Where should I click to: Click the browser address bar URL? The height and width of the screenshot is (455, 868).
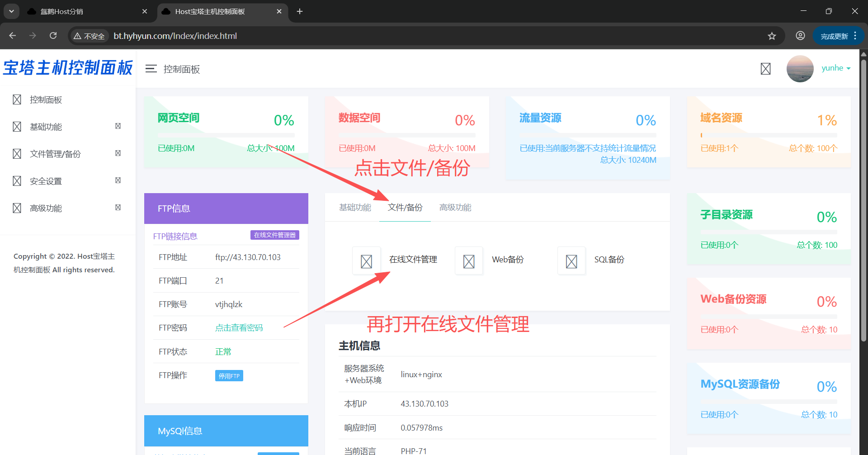pyautogui.click(x=175, y=36)
